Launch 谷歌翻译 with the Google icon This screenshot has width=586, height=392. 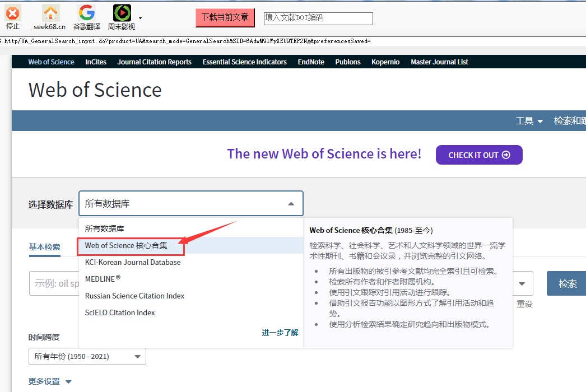(x=86, y=12)
